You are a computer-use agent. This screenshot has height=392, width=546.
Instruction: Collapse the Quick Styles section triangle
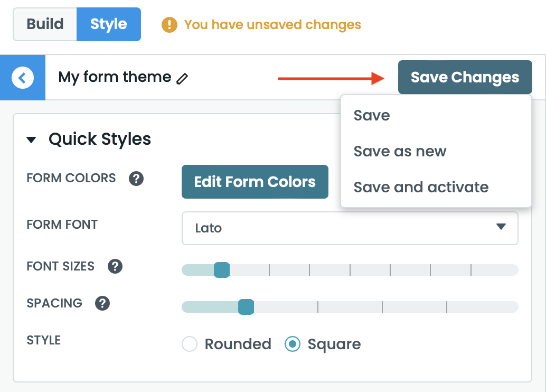(x=32, y=140)
